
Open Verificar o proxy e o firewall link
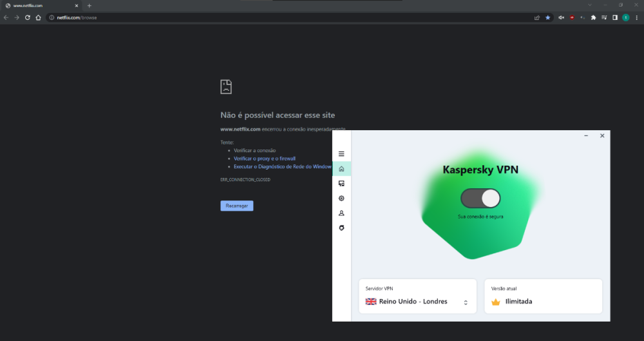pos(265,159)
